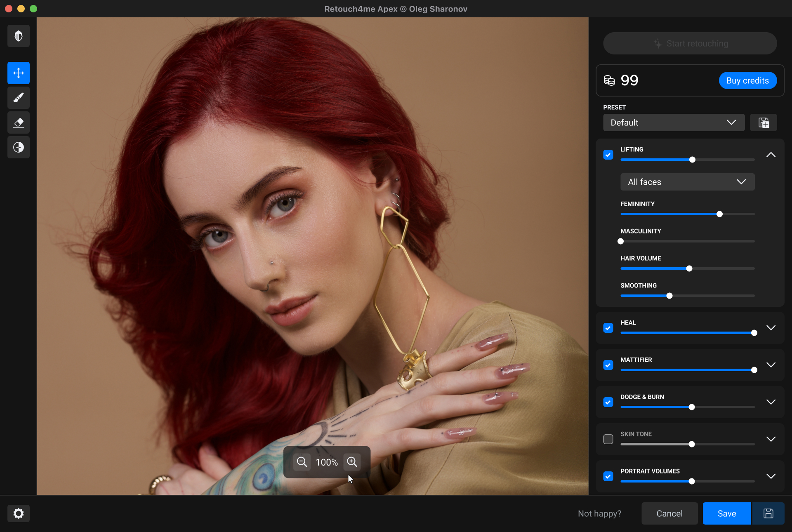Click the 99 credits count

pyautogui.click(x=629, y=80)
